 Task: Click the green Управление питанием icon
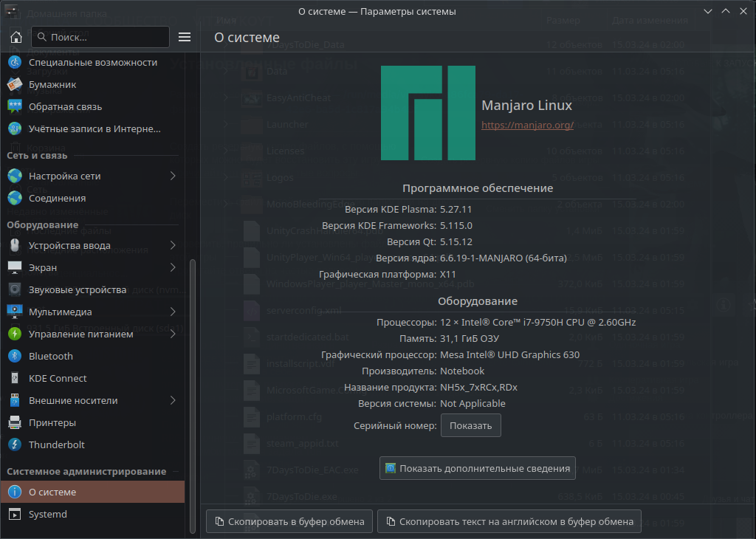15,334
